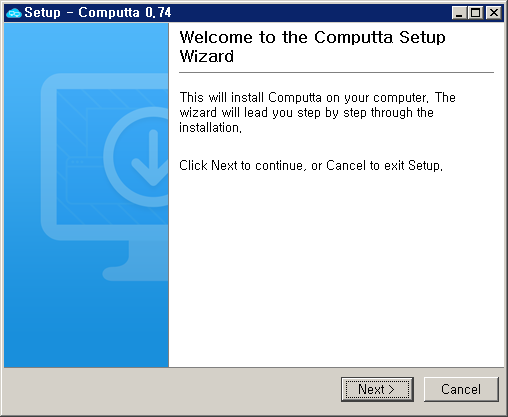This screenshot has width=508, height=417.
Task: Click the Next > button
Action: (377, 389)
